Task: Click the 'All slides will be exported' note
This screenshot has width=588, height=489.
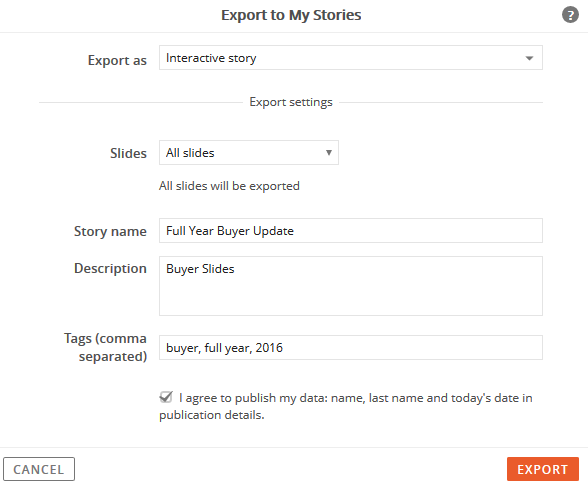Action: click(229, 186)
